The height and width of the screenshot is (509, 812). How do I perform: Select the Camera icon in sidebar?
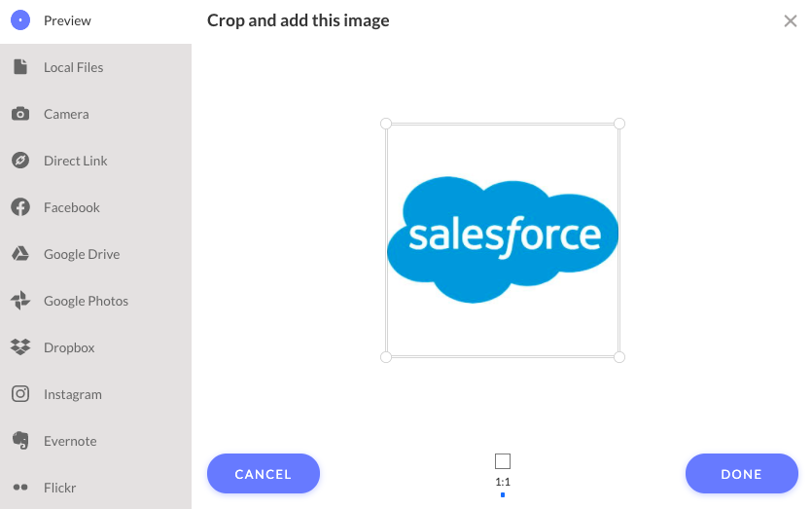tap(20, 114)
